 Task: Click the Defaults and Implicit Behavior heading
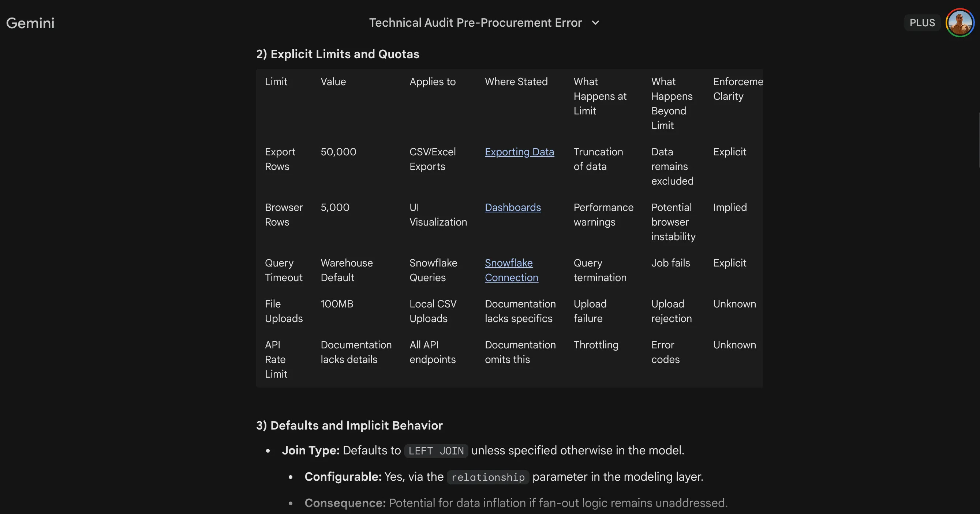(x=349, y=426)
